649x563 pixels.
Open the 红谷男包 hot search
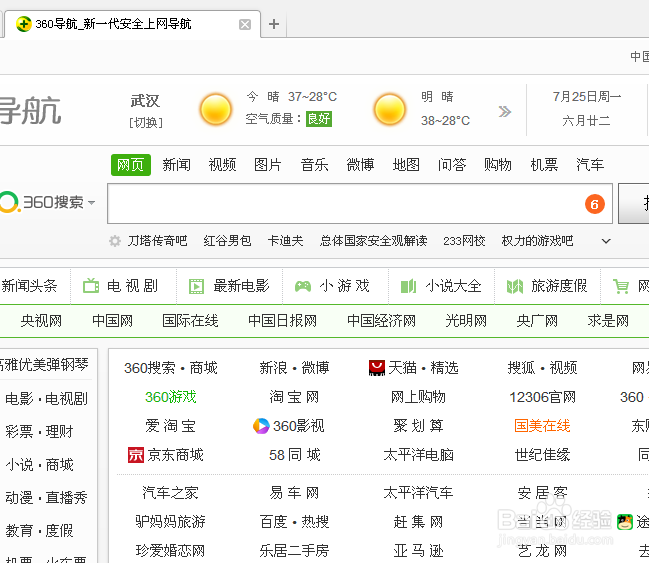227,241
